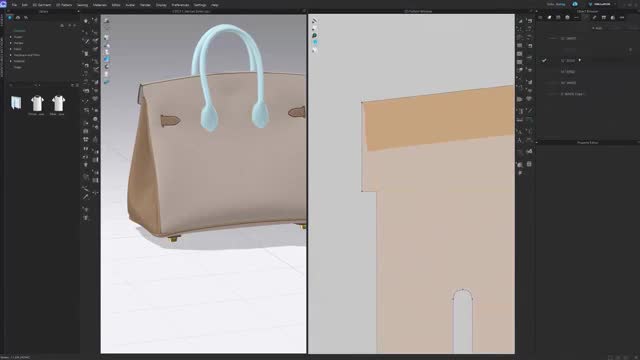This screenshot has height=360, width=640.
Task: Click the top icon in 2D window vertical toolbar
Action: coord(315,21)
